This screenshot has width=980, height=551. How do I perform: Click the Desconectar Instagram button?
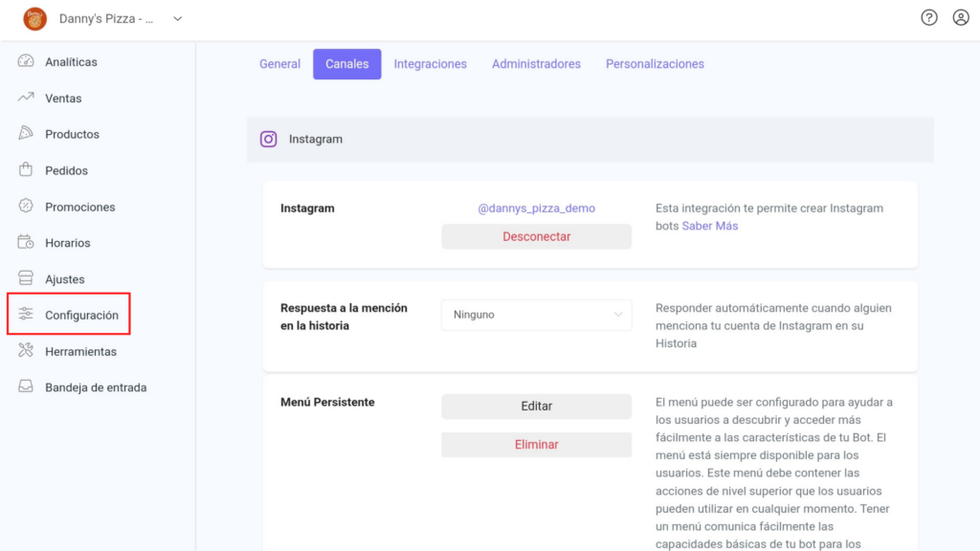click(x=536, y=237)
